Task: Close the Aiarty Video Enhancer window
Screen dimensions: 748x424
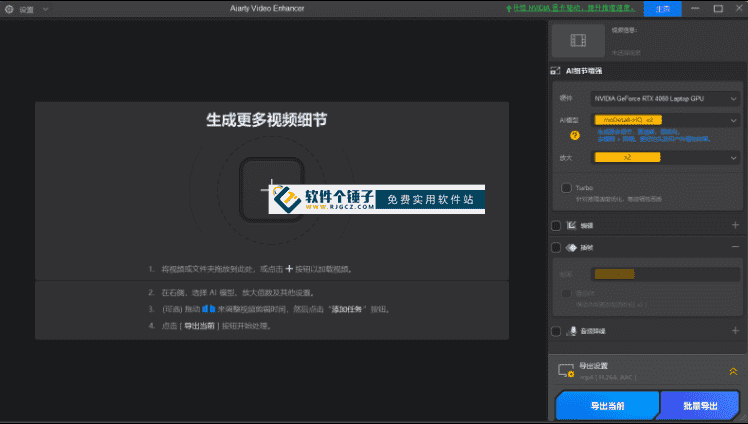Action: (x=739, y=9)
